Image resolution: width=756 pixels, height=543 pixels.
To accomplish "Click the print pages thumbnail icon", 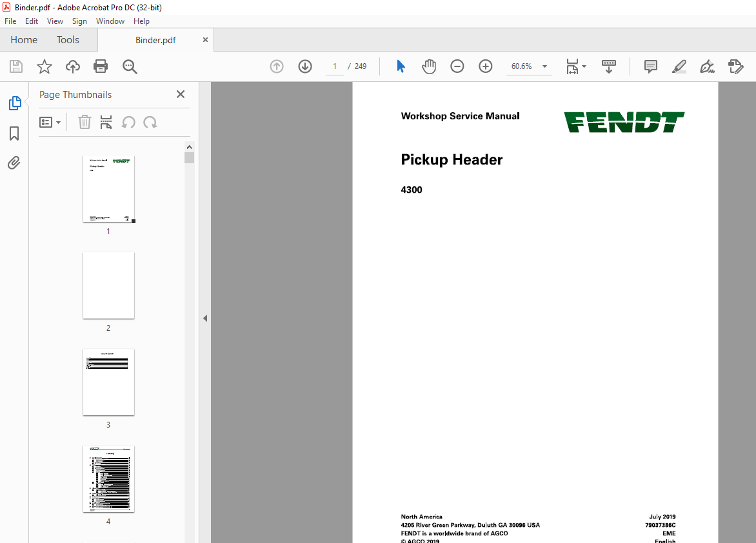I will coord(106,123).
